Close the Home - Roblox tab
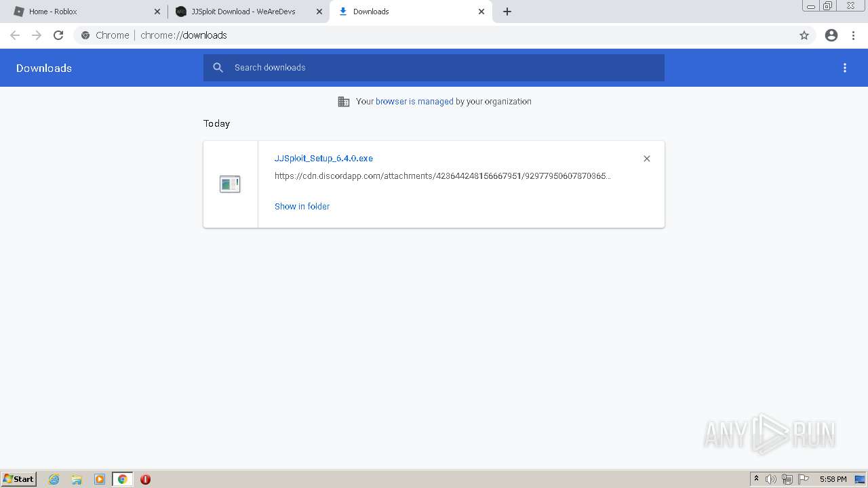This screenshot has height=488, width=868. [157, 12]
